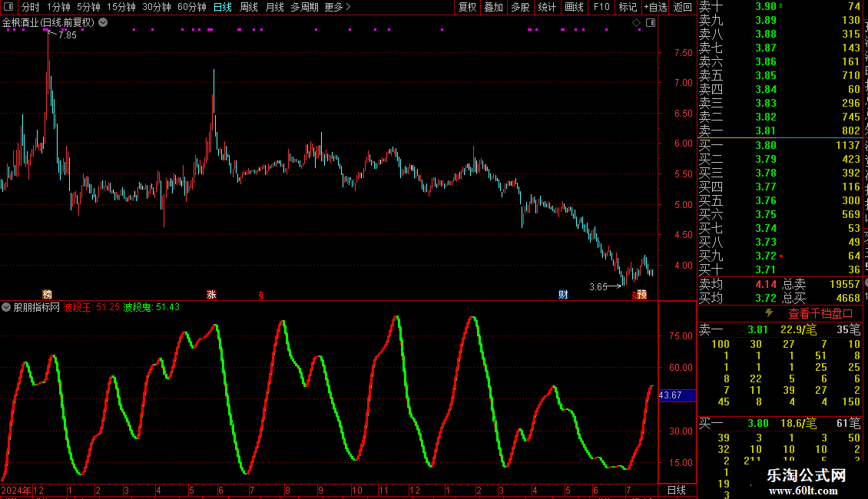Click the 财 financial report marker

[563, 295]
